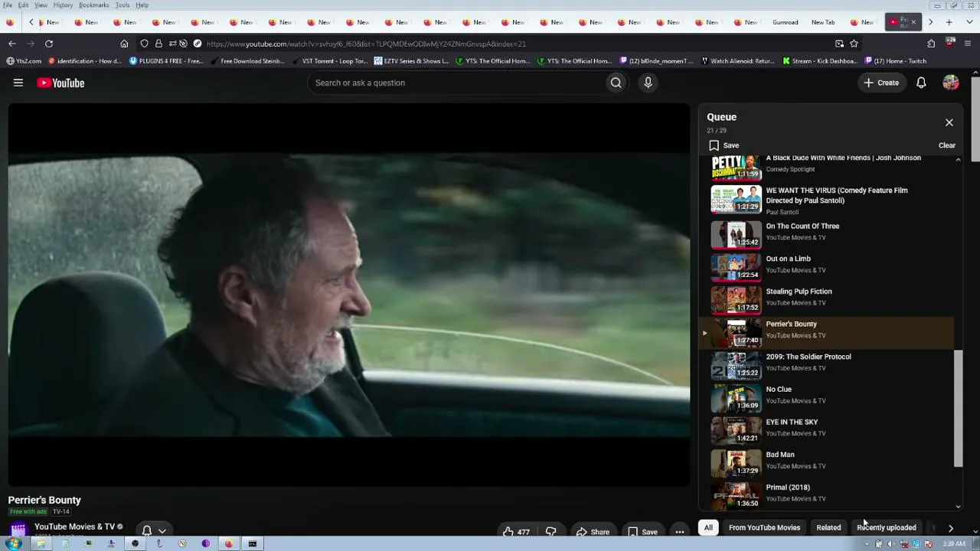The image size is (980, 551).
Task: Select No Clue in the queue
Action: [x=826, y=398]
